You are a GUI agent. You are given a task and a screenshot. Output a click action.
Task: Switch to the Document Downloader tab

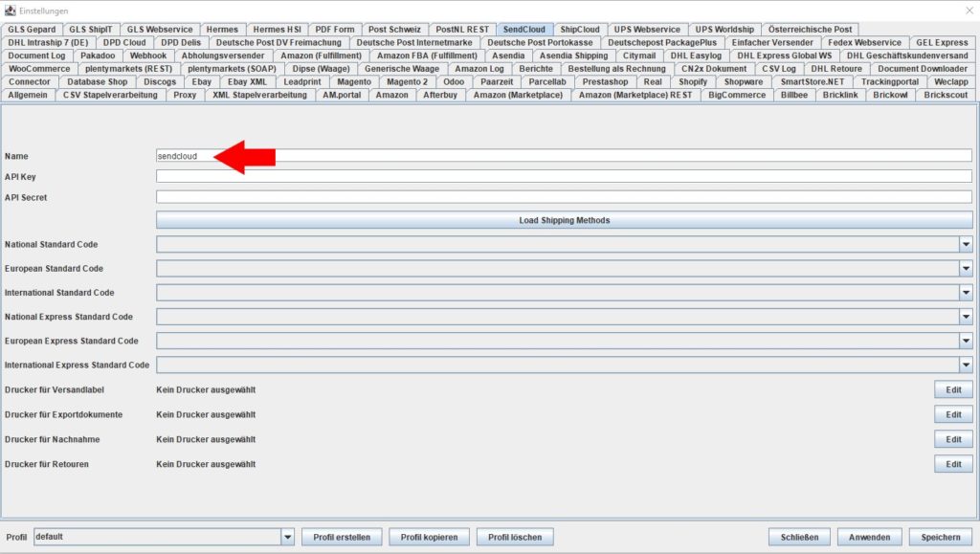point(923,69)
